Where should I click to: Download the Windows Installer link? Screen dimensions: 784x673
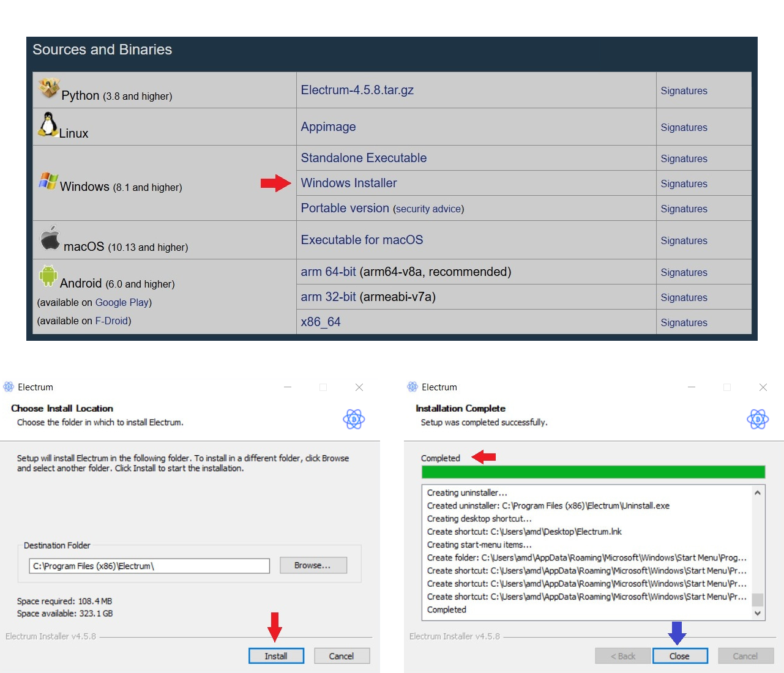point(349,183)
